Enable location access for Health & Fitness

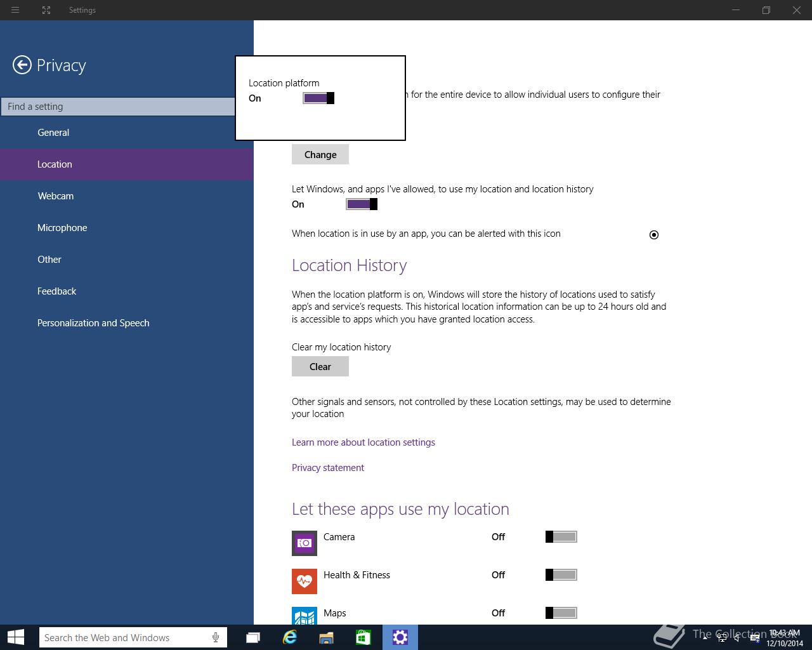[561, 575]
